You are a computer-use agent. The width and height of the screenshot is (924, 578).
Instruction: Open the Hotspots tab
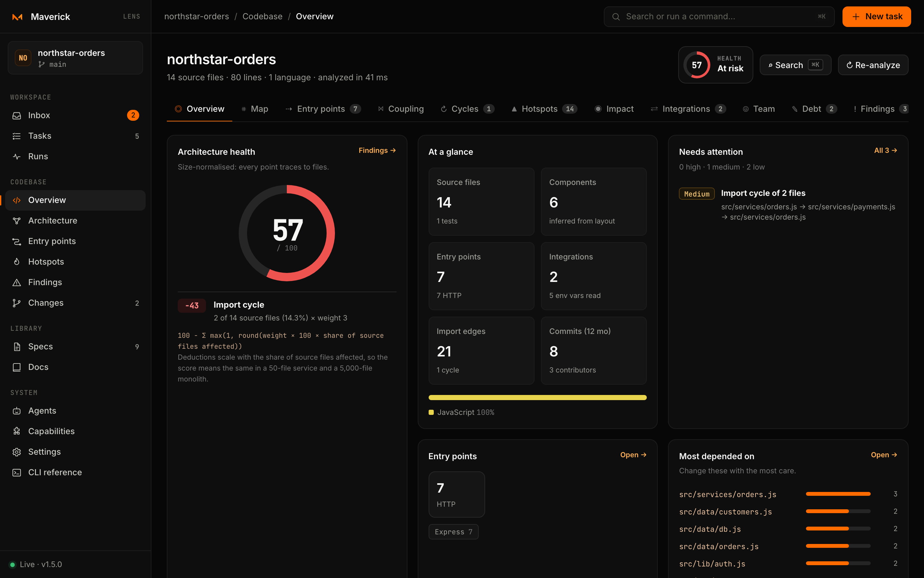pos(544,109)
